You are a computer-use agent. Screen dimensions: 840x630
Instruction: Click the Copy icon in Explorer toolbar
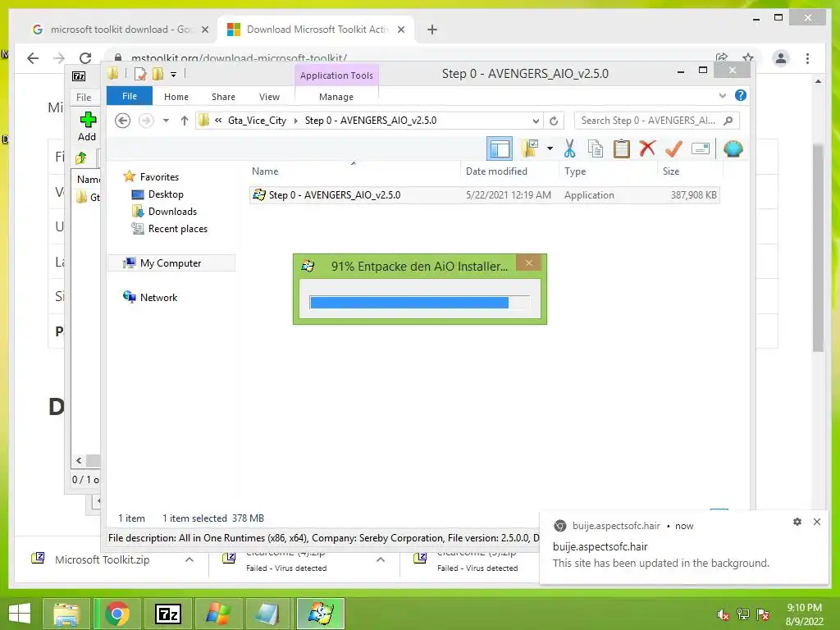click(x=596, y=149)
